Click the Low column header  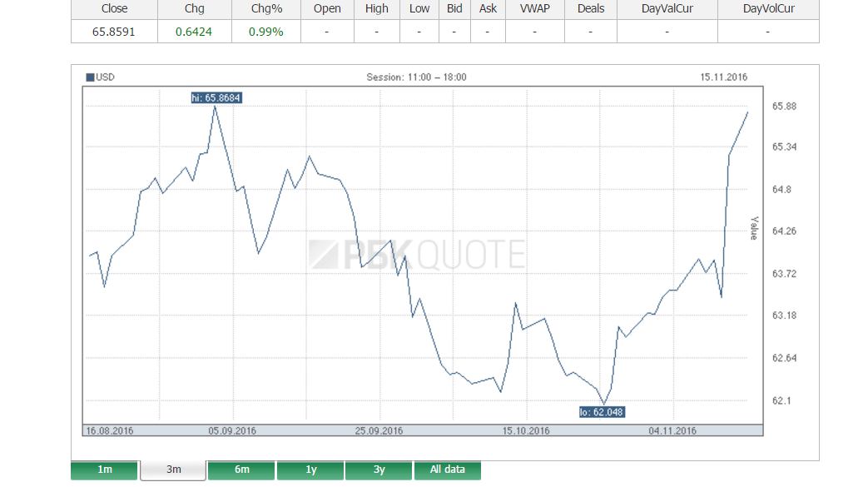419,9
